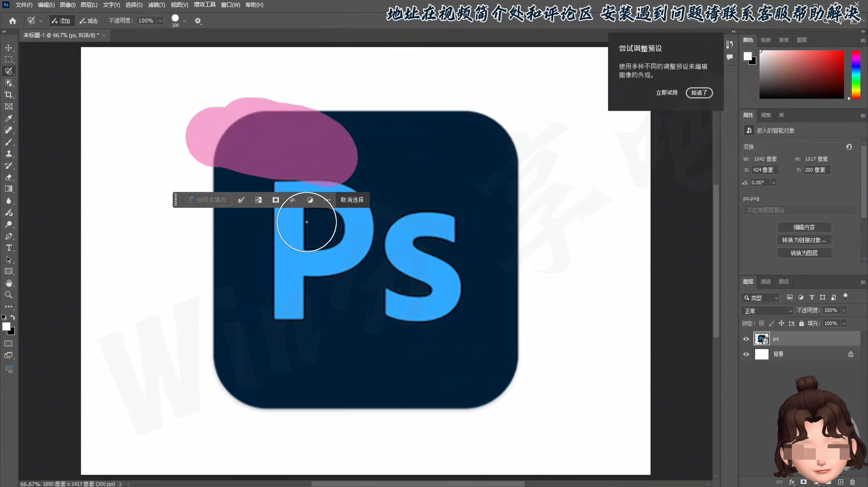Image resolution: width=868 pixels, height=487 pixels.
Task: Click the modify selection brush icon in taskbar
Action: coord(241,200)
